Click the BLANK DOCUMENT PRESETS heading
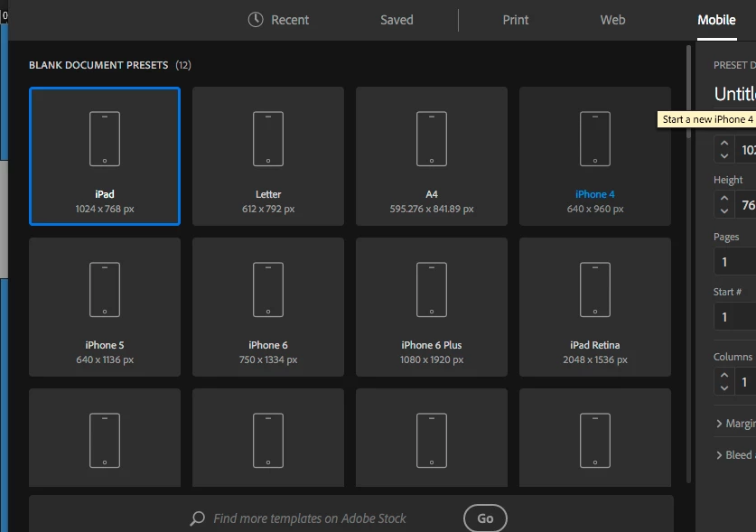 tap(98, 65)
